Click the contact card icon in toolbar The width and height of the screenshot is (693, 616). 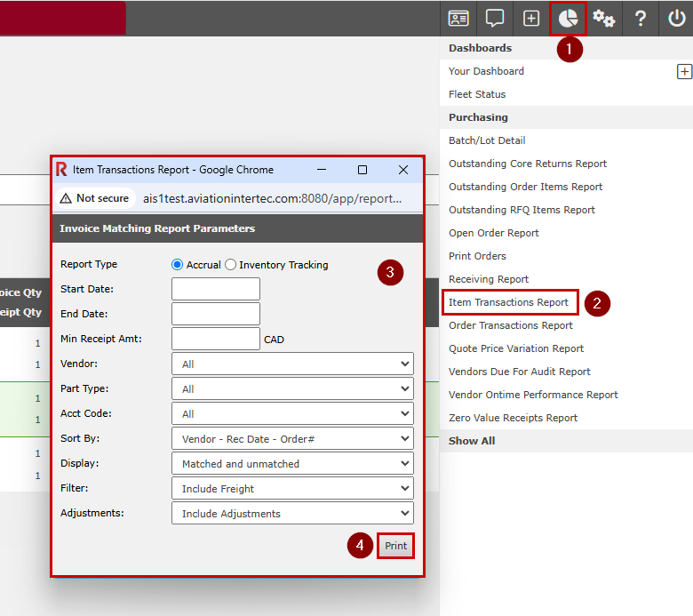(x=458, y=19)
